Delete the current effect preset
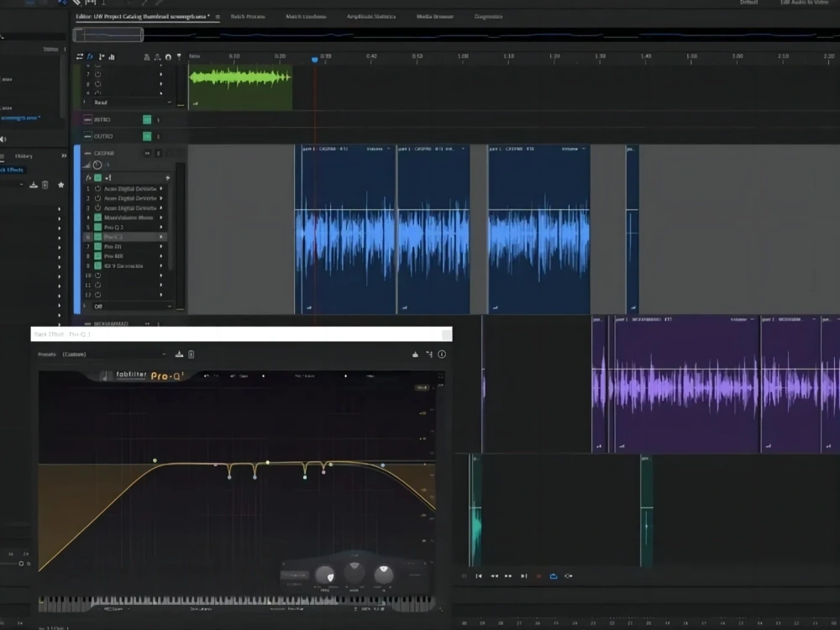 [x=192, y=354]
